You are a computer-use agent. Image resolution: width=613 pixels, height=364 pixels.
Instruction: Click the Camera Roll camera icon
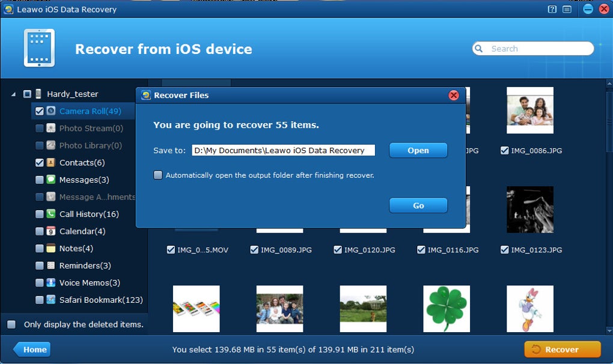[x=51, y=111]
